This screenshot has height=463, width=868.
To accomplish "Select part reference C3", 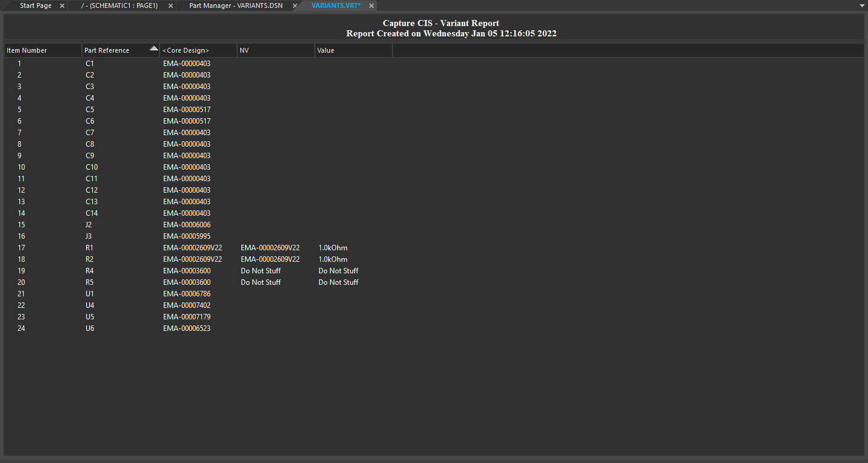I will [90, 86].
